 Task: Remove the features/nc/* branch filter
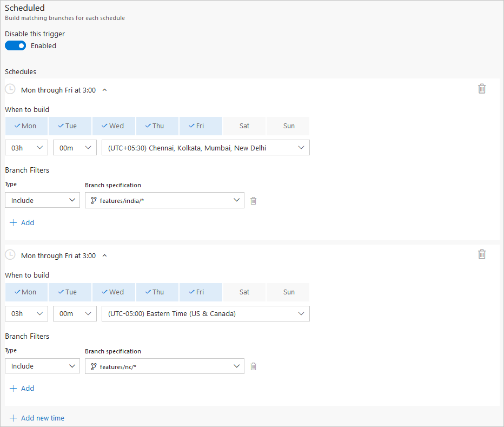(253, 366)
